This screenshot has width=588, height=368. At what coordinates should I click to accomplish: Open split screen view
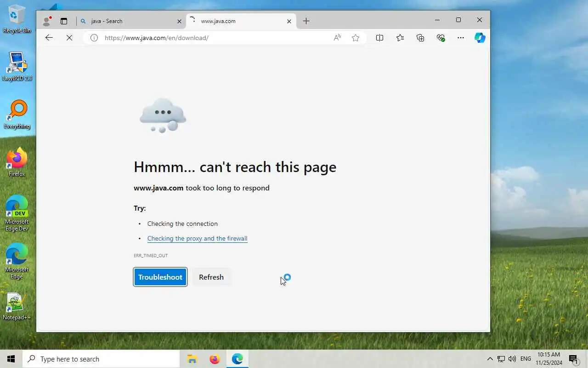[379, 38]
